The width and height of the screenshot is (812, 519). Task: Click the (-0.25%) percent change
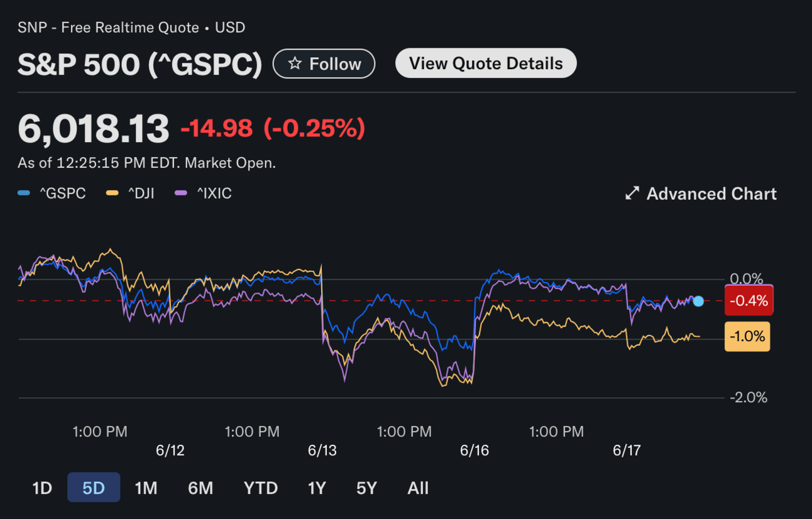click(314, 129)
